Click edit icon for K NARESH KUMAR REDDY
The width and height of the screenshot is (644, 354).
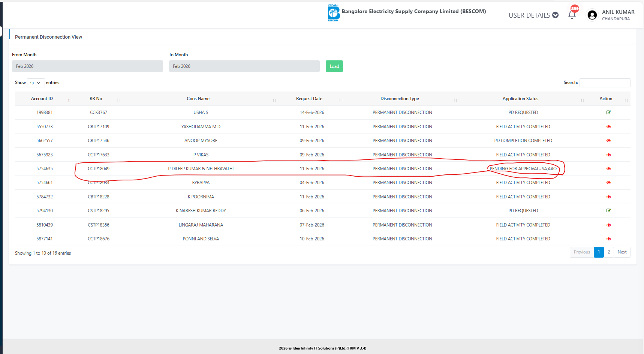click(608, 211)
